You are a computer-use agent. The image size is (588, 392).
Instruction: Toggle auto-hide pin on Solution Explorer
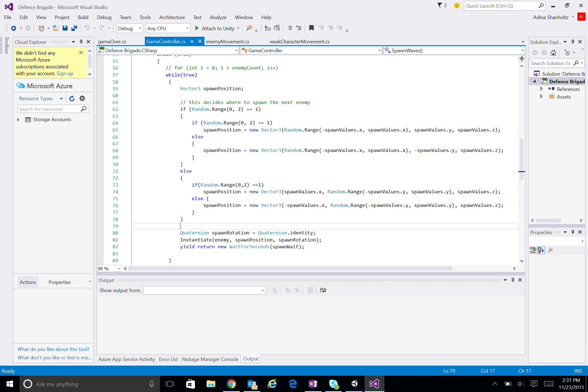point(572,42)
